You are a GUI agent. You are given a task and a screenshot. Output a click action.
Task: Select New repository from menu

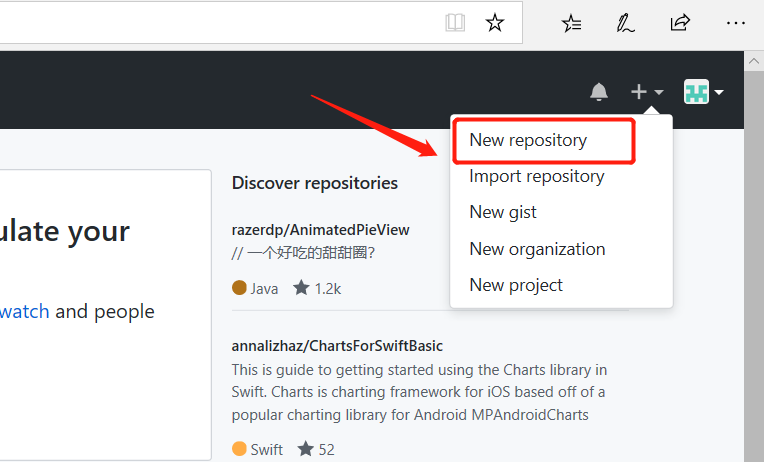pos(528,140)
